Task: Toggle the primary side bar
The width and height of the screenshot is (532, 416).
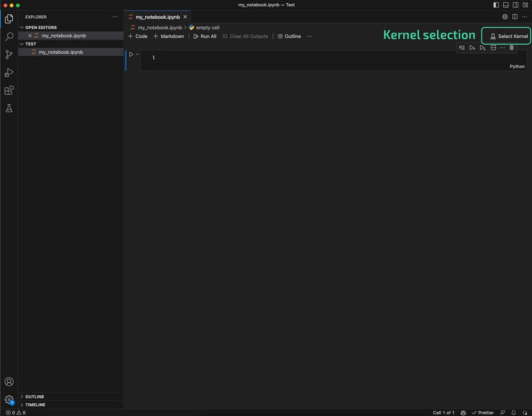Action: click(x=496, y=5)
